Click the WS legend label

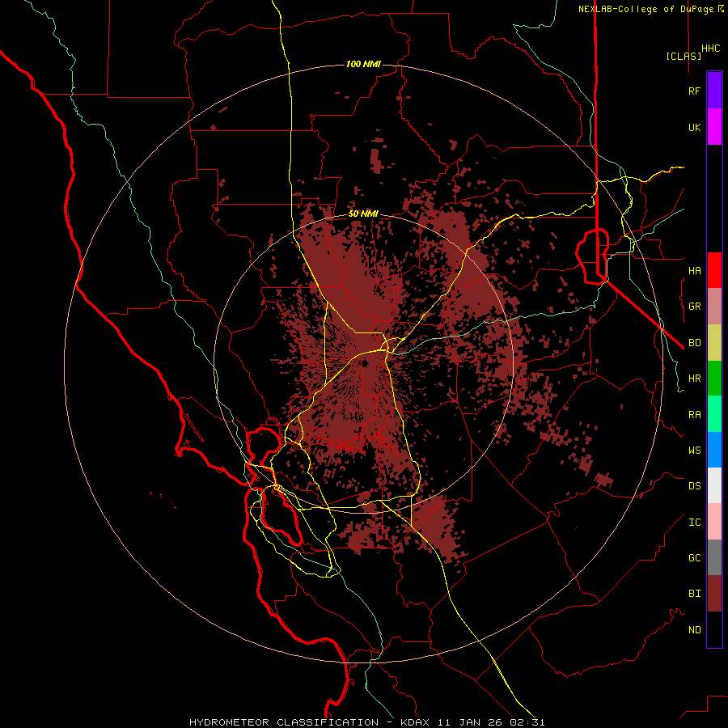(695, 450)
